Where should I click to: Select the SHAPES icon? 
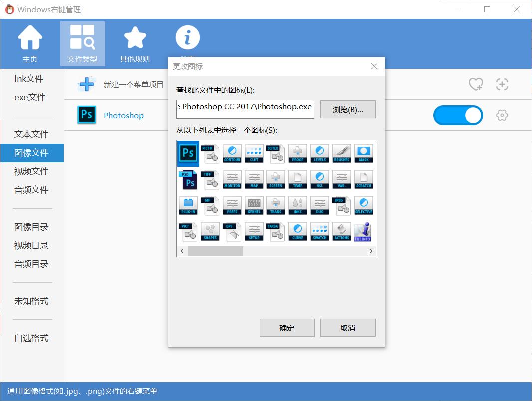click(210, 232)
